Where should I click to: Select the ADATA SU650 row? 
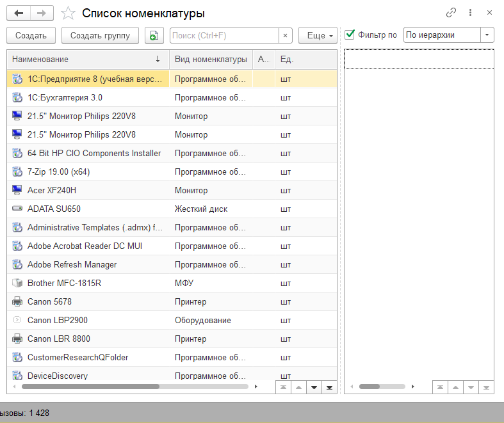pos(96,209)
